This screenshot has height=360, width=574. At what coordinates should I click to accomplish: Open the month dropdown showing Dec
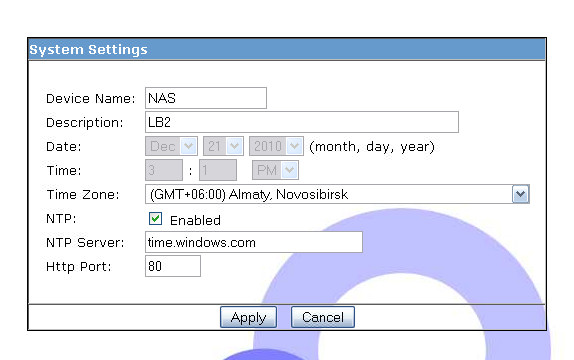[171, 146]
